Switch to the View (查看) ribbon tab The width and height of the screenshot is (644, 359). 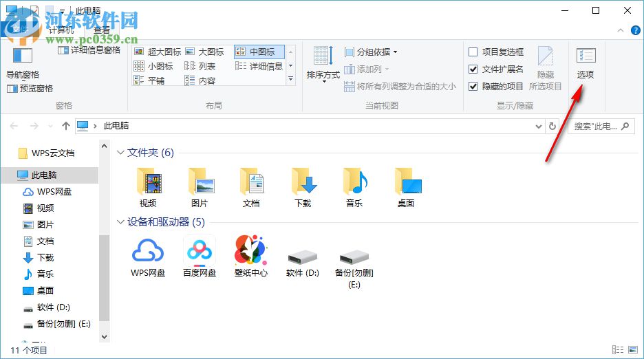click(101, 30)
